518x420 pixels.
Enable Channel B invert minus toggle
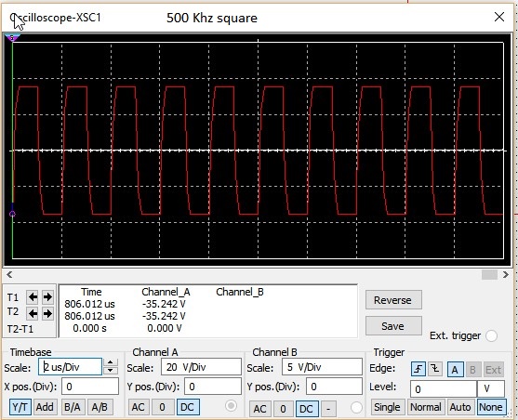pos(328,409)
